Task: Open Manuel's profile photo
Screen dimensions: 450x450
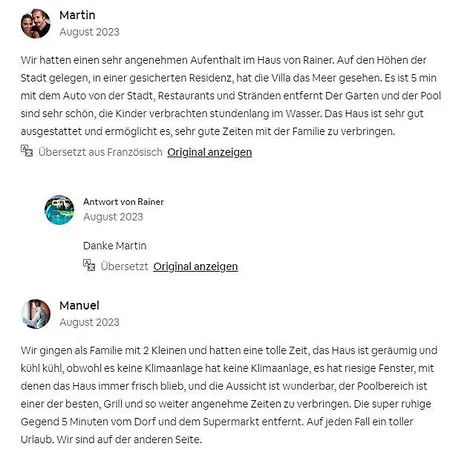Action: (36, 314)
